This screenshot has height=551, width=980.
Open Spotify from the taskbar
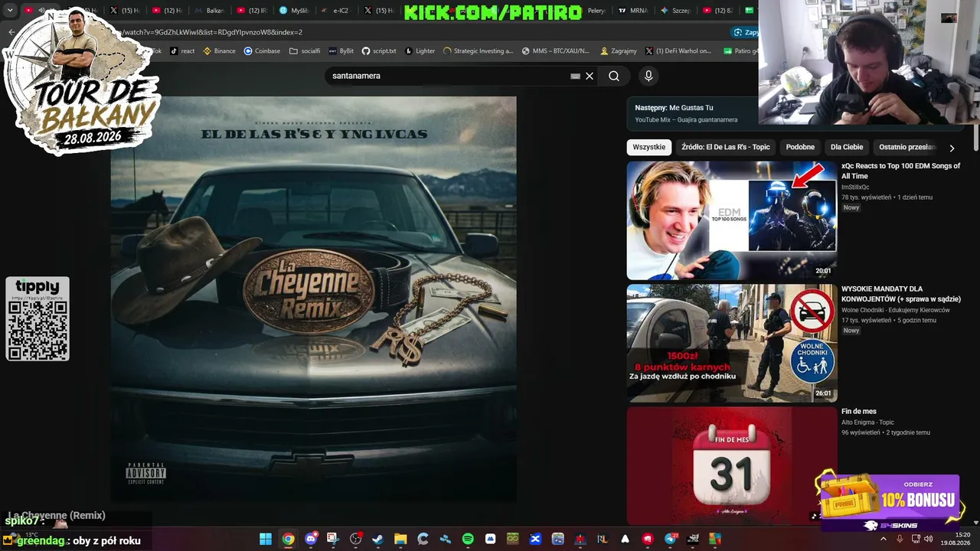tap(468, 539)
